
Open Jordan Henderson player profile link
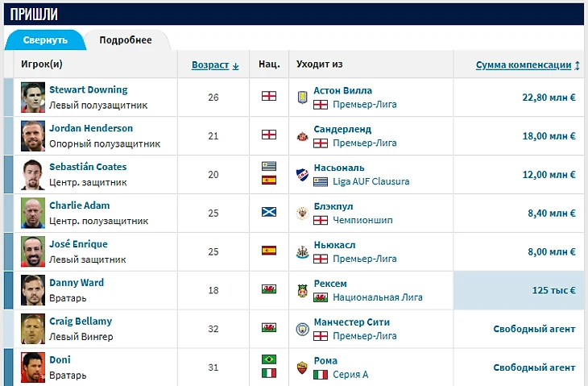pos(91,129)
